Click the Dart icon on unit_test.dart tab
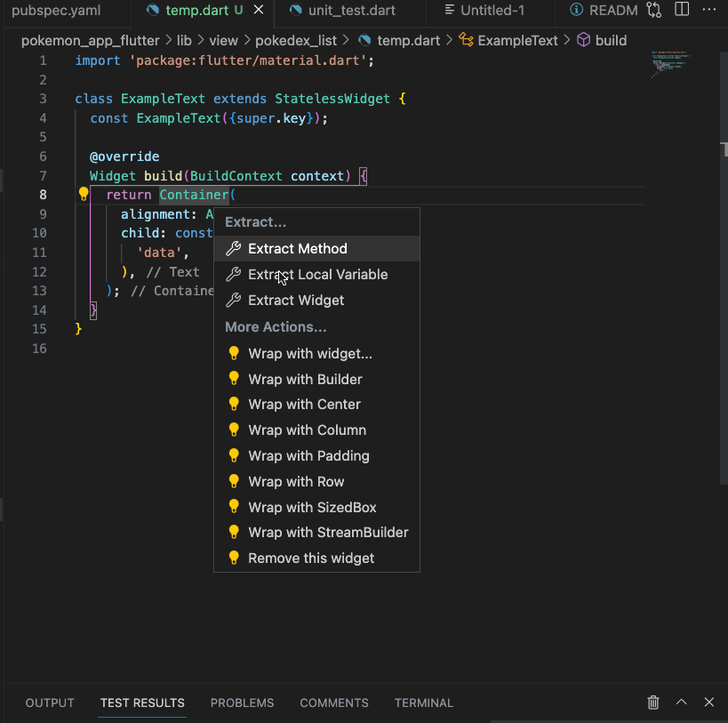The width and height of the screenshot is (728, 723). [294, 10]
